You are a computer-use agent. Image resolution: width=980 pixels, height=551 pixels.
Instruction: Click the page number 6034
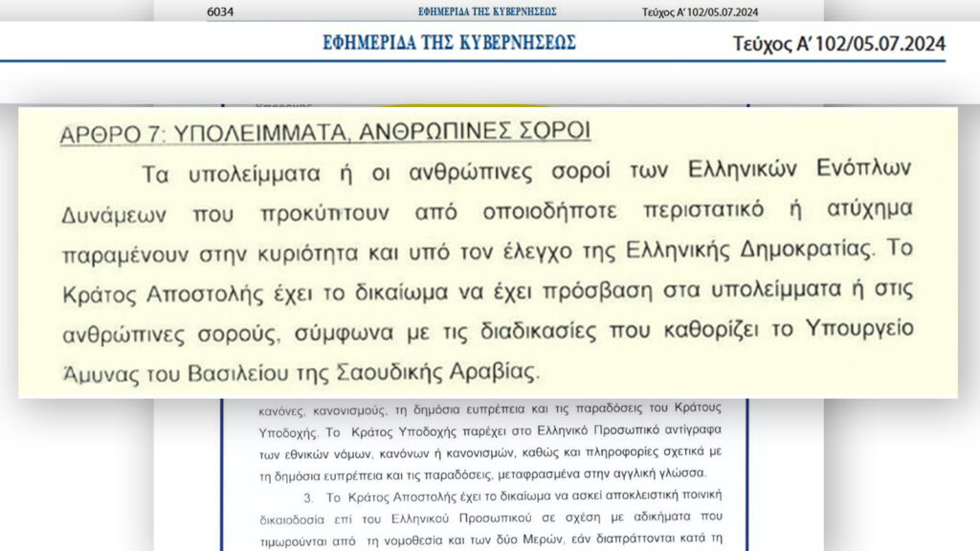point(218,11)
